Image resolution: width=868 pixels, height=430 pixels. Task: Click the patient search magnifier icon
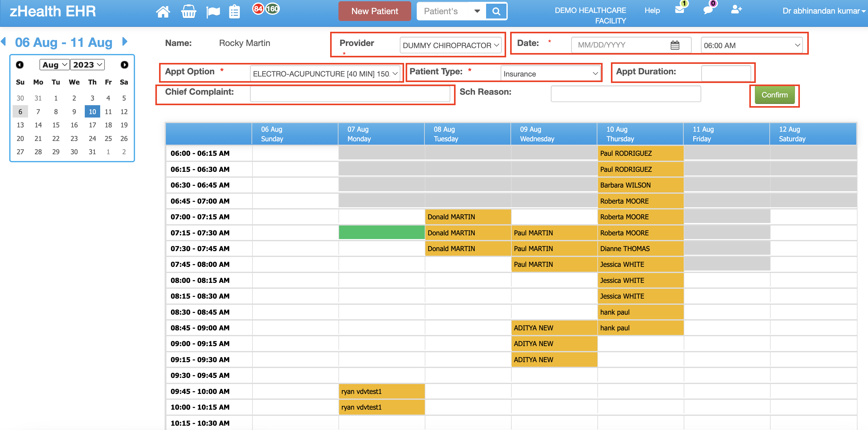[496, 11]
